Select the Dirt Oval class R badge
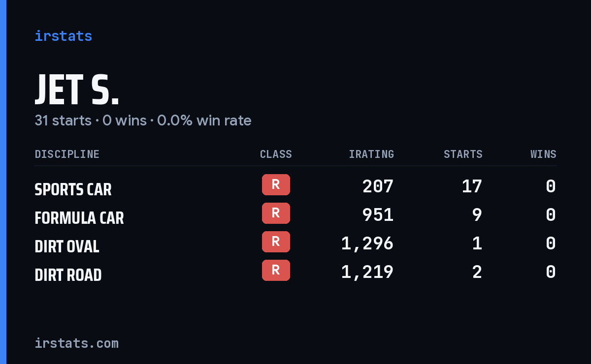Viewport: 591px width, 364px height. tap(276, 242)
